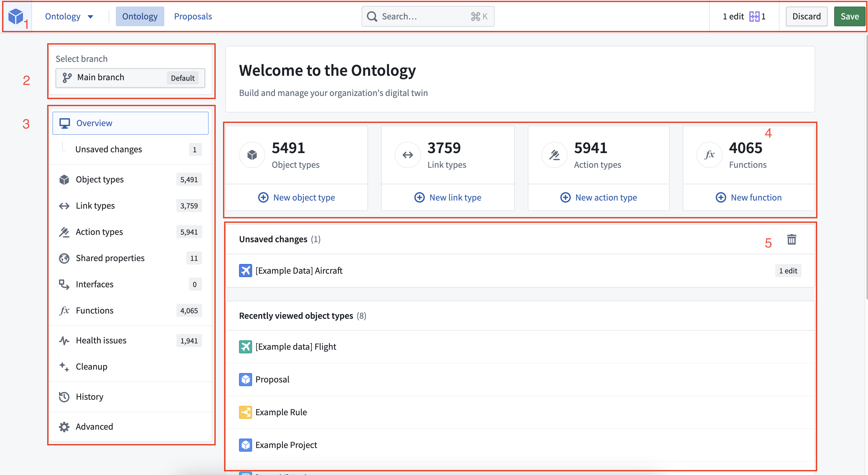Click the Health issues pulse icon

pyautogui.click(x=64, y=341)
